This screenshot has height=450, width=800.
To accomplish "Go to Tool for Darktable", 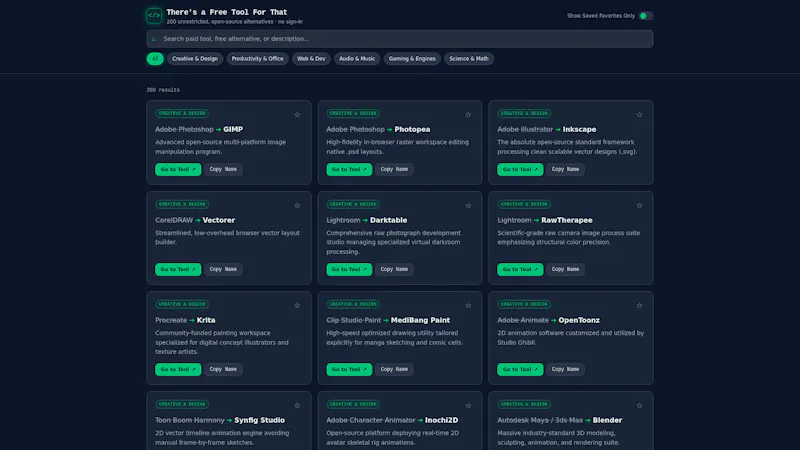I will pos(349,269).
